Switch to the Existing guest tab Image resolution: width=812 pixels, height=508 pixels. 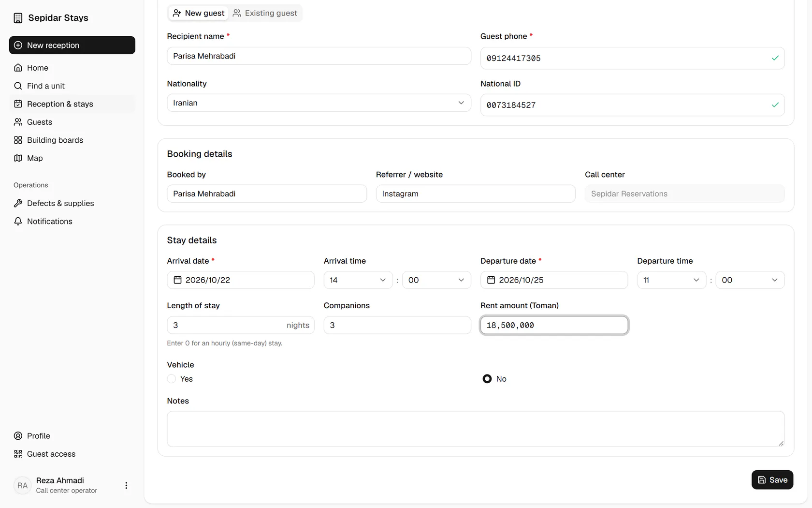pos(265,13)
